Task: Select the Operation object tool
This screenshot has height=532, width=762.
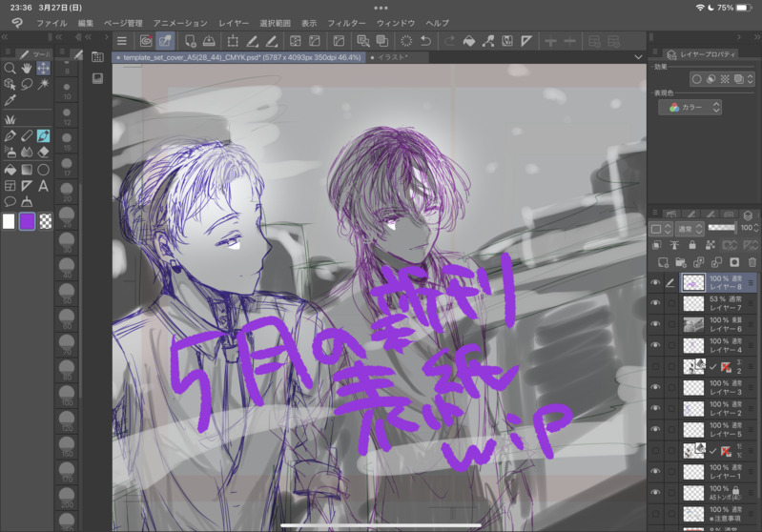Action: click(x=10, y=84)
